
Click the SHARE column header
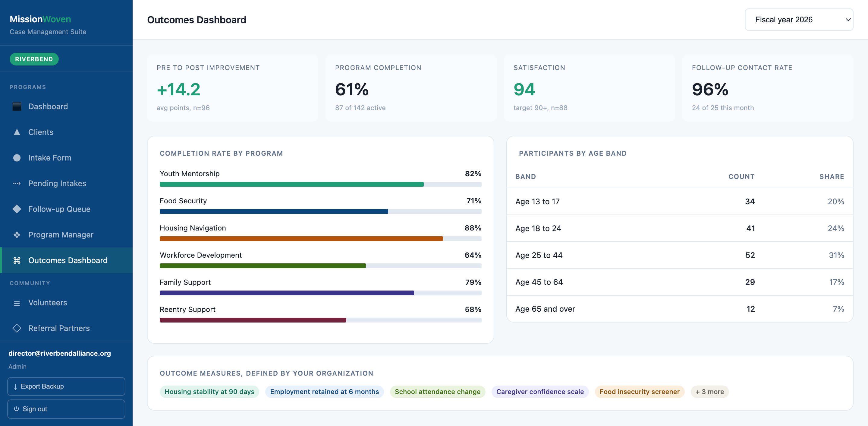pyautogui.click(x=832, y=177)
